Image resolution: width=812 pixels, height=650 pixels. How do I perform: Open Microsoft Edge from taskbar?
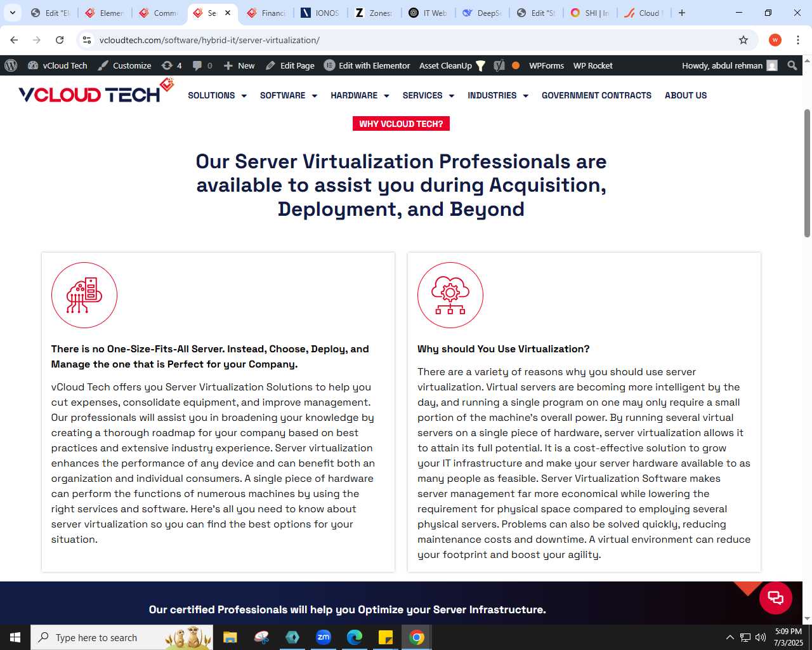point(355,637)
